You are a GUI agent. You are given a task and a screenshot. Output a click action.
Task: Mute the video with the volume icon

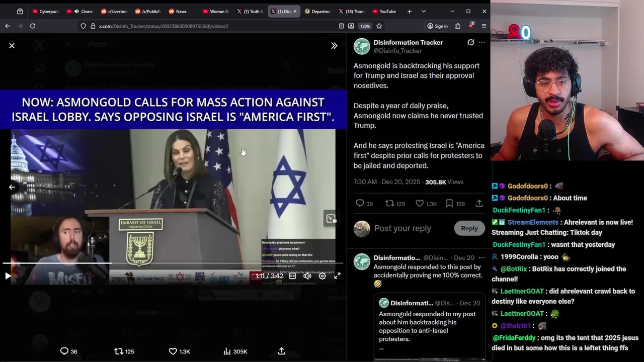[307, 276]
